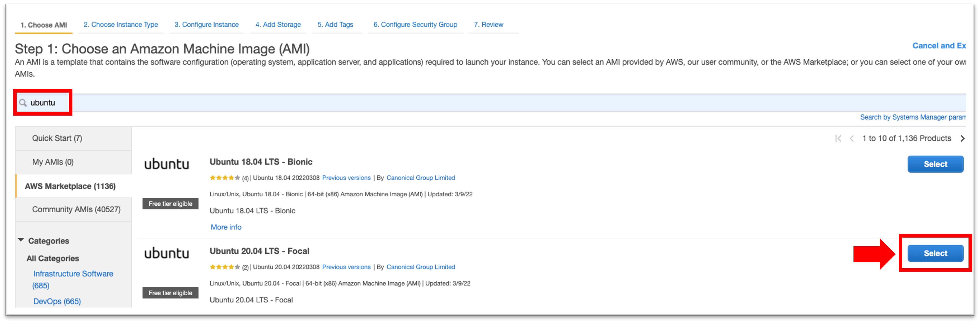The width and height of the screenshot is (980, 323).
Task: Show Quick Start AMIs
Action: pyautogui.click(x=57, y=138)
